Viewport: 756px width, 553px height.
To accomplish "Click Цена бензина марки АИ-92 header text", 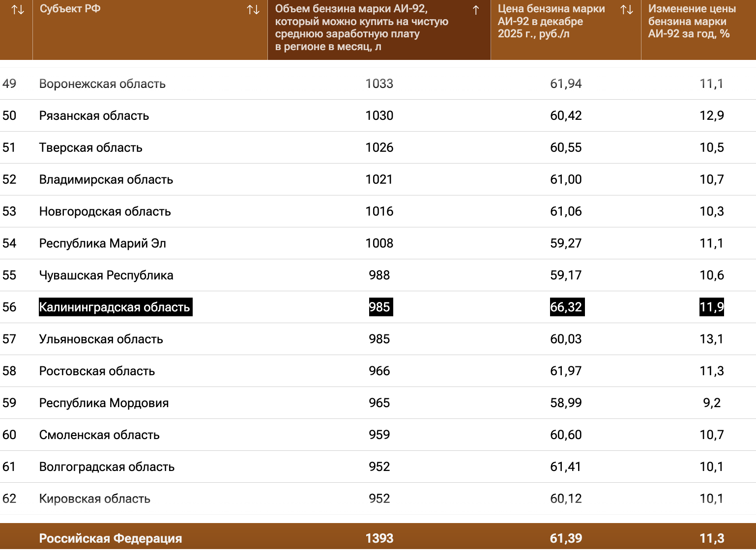I will point(551,22).
